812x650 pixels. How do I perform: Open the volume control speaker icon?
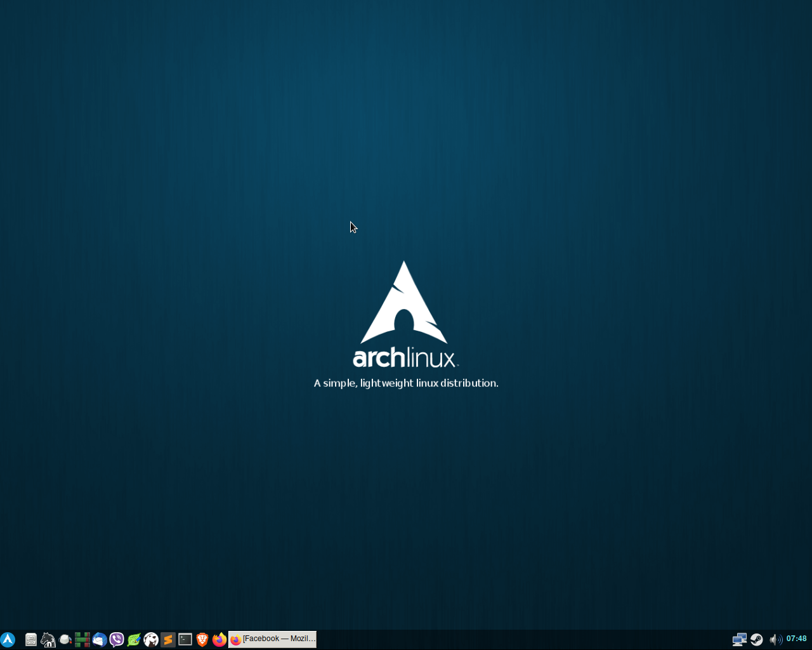[775, 639]
